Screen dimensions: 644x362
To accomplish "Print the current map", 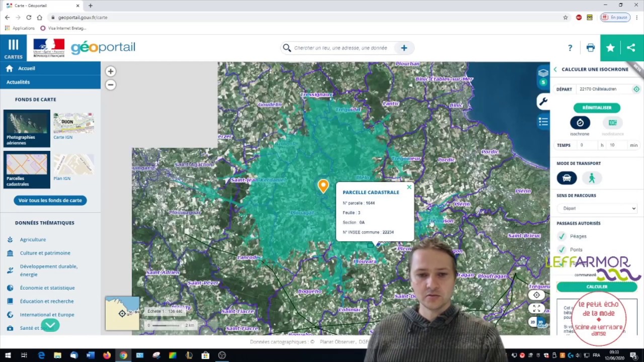I will pos(590,48).
